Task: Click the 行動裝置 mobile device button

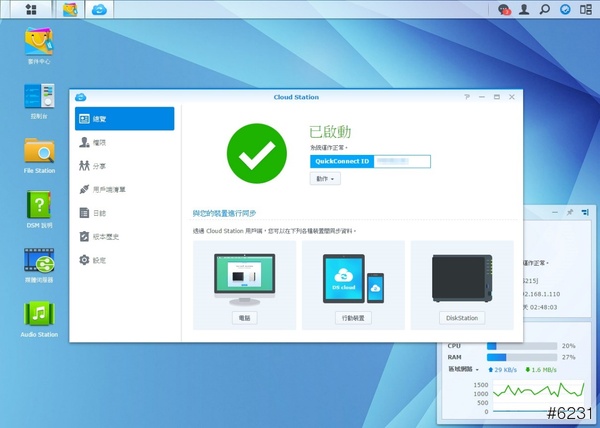Action: tap(353, 317)
